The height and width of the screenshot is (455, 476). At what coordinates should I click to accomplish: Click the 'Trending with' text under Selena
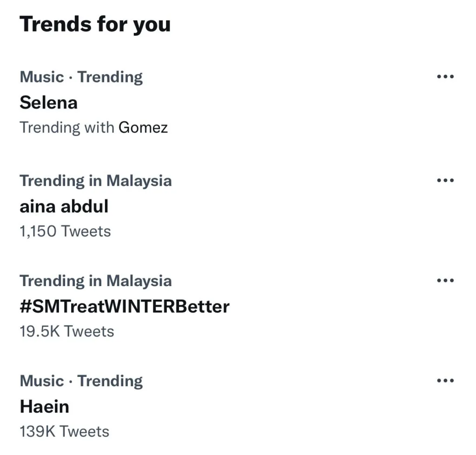67,127
